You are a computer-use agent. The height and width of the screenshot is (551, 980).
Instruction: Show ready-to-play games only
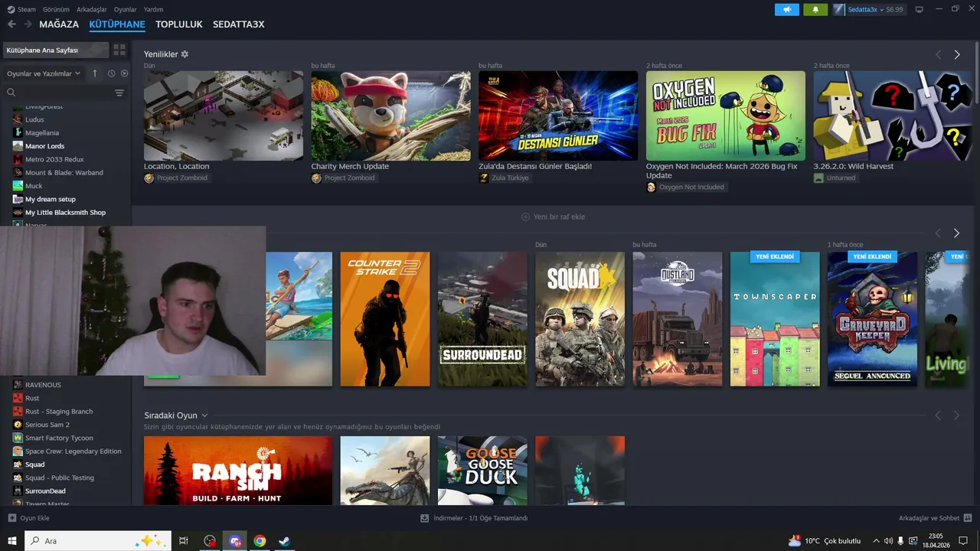coord(124,73)
